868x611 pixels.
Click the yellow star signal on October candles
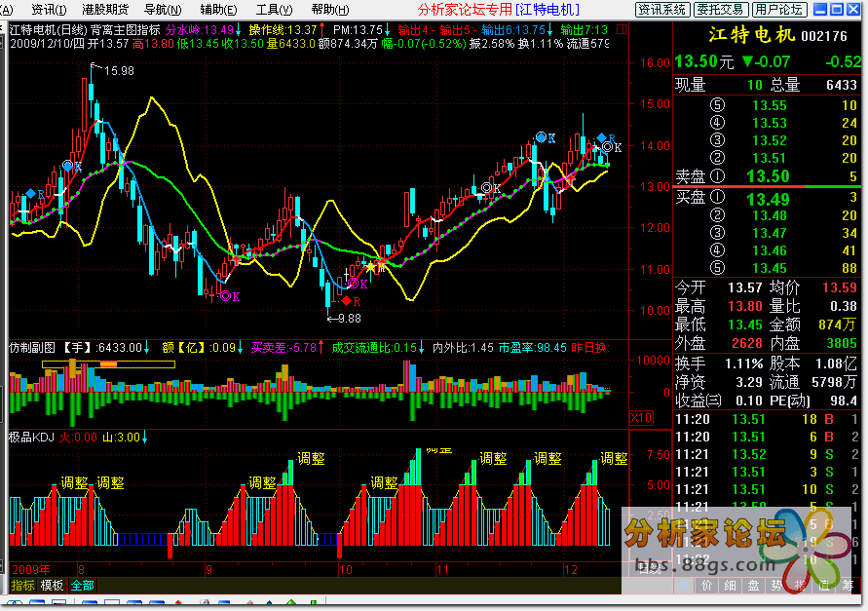pos(370,267)
